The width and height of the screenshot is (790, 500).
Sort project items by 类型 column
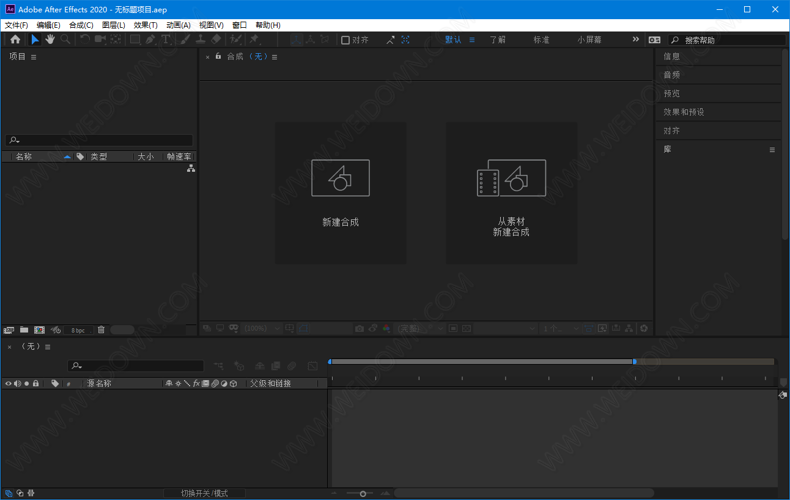coord(99,157)
